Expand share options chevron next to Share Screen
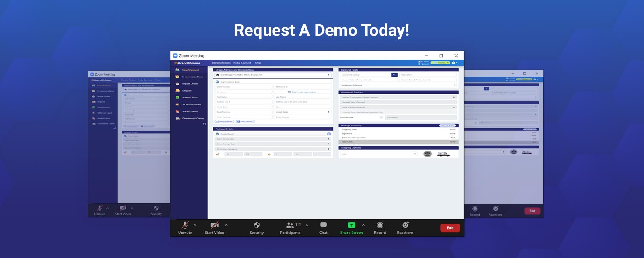This screenshot has width=644, height=258. click(x=363, y=225)
